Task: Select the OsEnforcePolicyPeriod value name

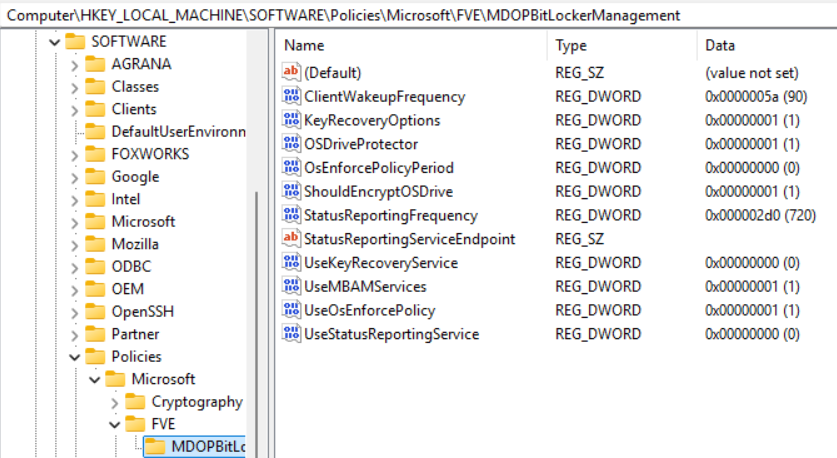Action: [x=378, y=168]
